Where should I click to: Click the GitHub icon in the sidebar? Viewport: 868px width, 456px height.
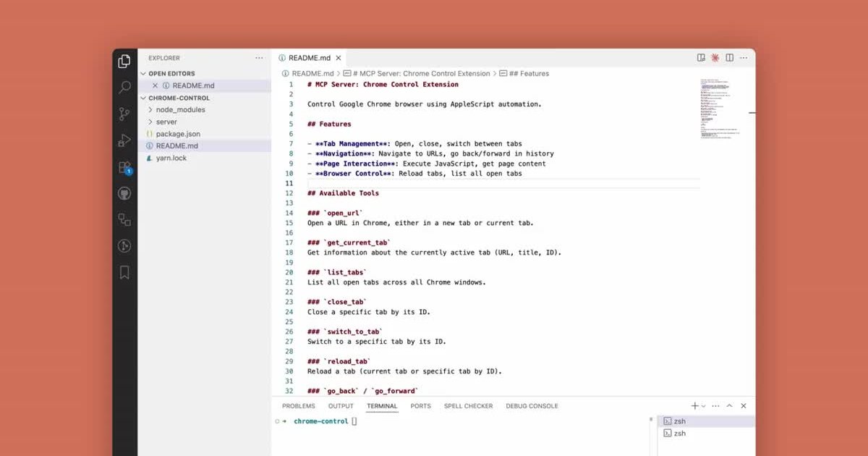pyautogui.click(x=124, y=193)
